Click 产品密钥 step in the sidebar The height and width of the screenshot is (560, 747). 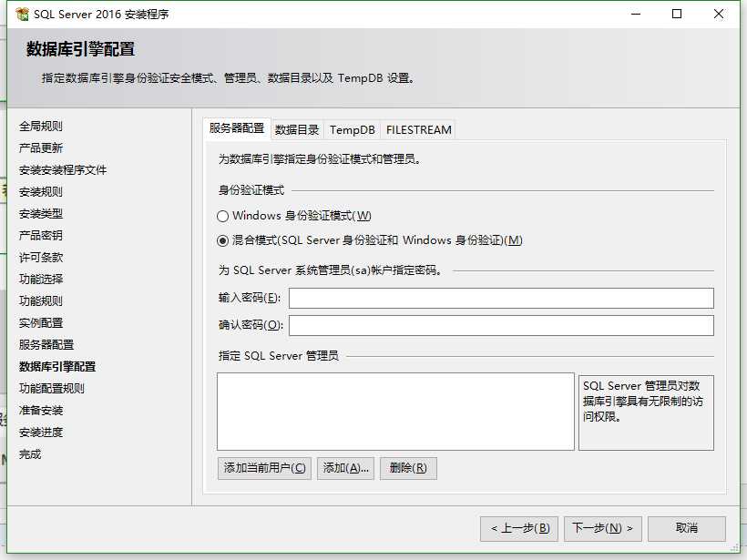tap(41, 235)
